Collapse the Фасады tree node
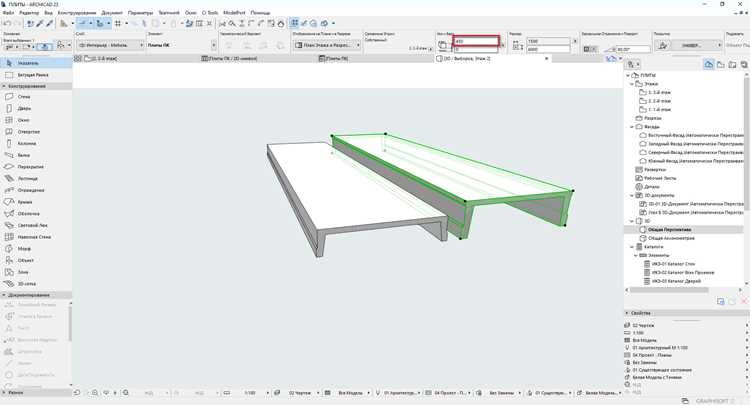750x405 pixels. click(x=632, y=127)
